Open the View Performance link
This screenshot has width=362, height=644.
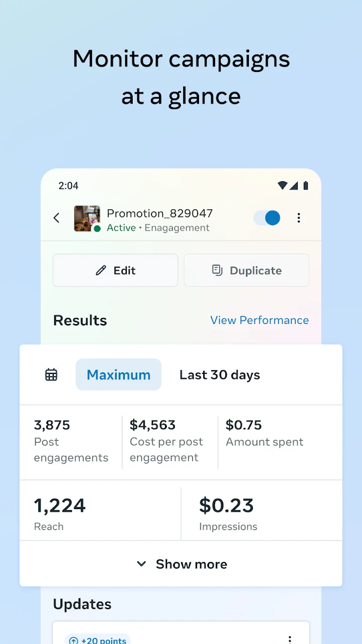coord(259,320)
